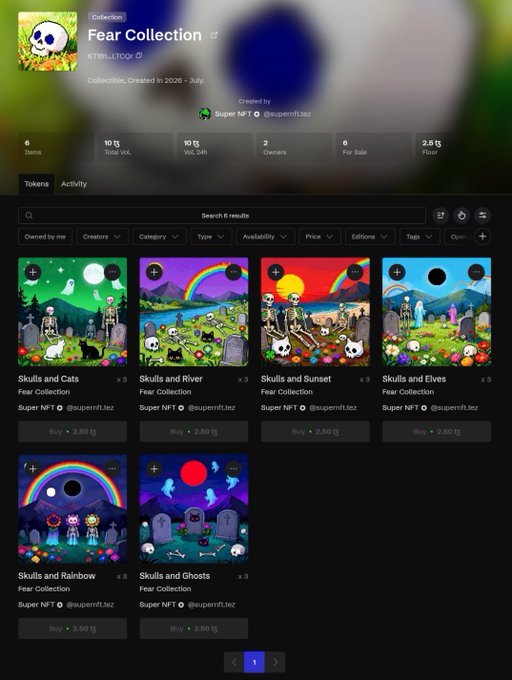512x680 pixels.
Task: Buy Skulls and Sunset for 2.50 tez
Action: (315, 432)
